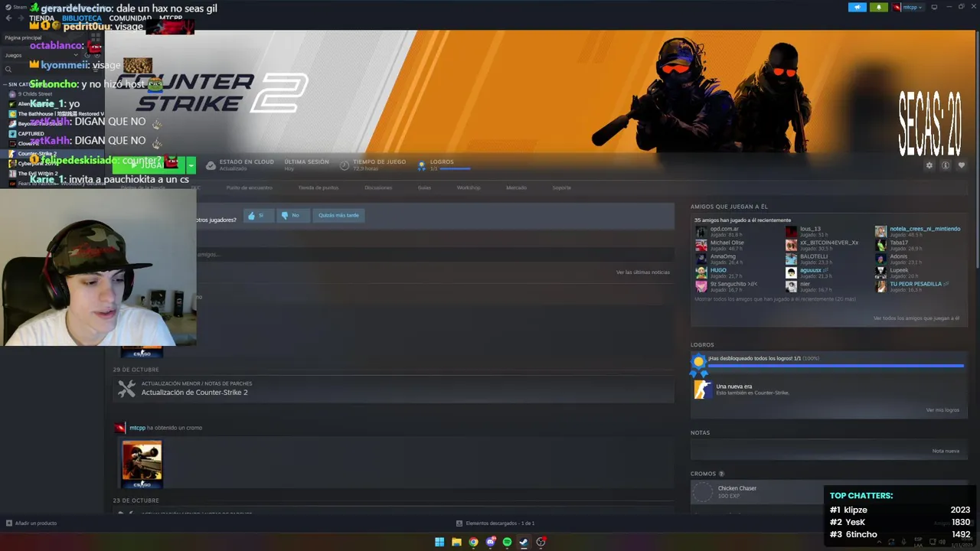980x551 pixels.
Task: Open the Workshop tab
Action: pos(469,187)
